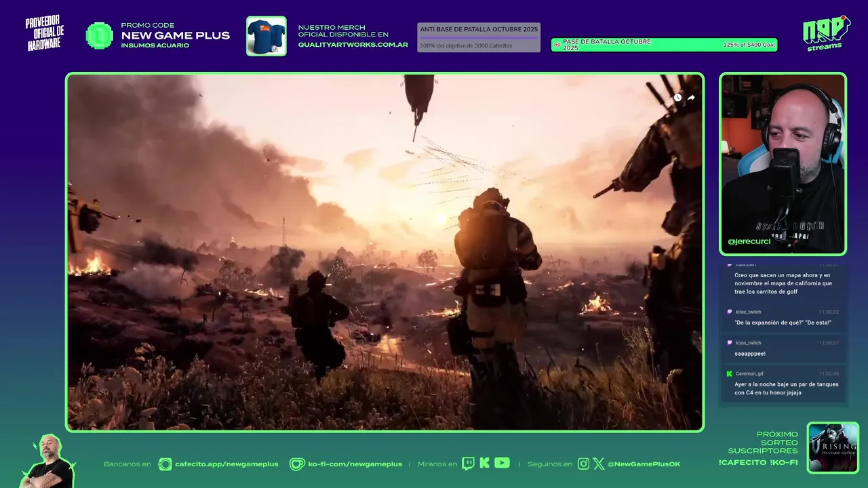Click the Proveedor Oficial de Hardware text

point(45,33)
